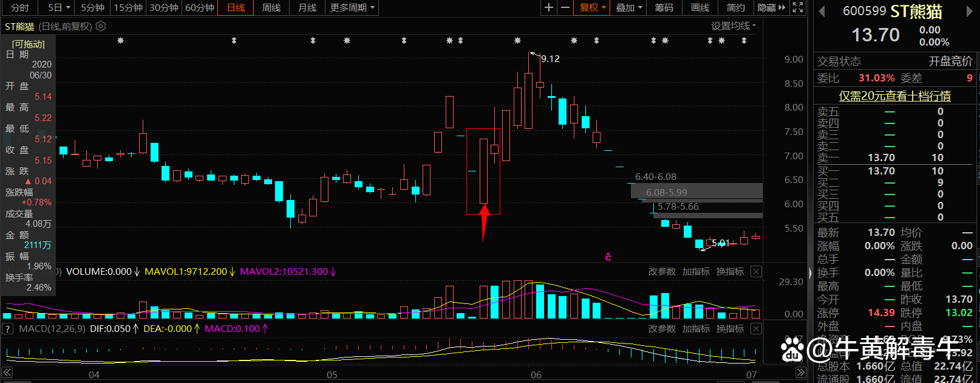Switch to the 周线 weekly tab

pos(271,7)
